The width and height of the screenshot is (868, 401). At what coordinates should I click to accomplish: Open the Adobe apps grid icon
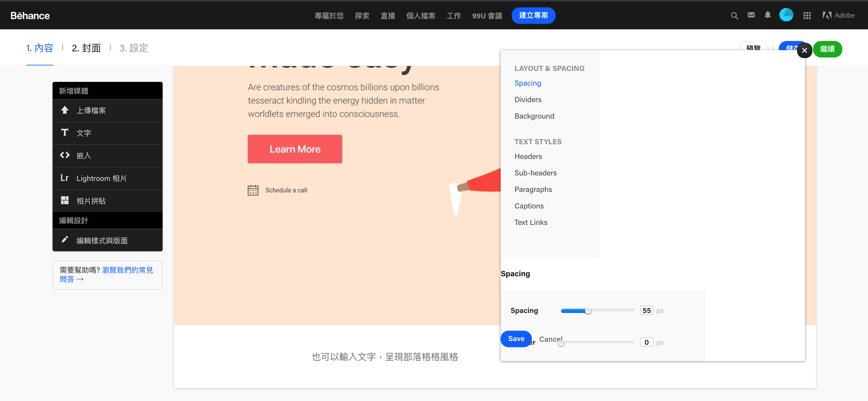[807, 16]
